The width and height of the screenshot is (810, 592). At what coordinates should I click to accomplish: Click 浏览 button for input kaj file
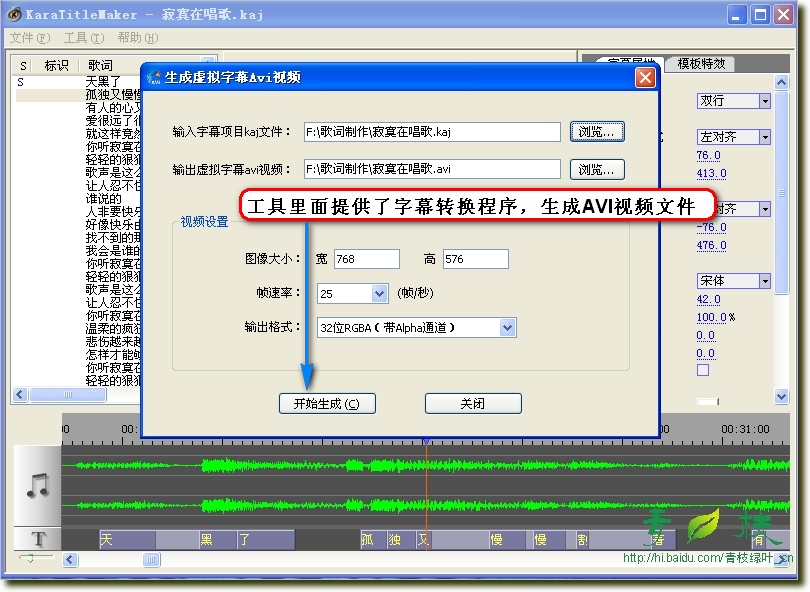(597, 132)
